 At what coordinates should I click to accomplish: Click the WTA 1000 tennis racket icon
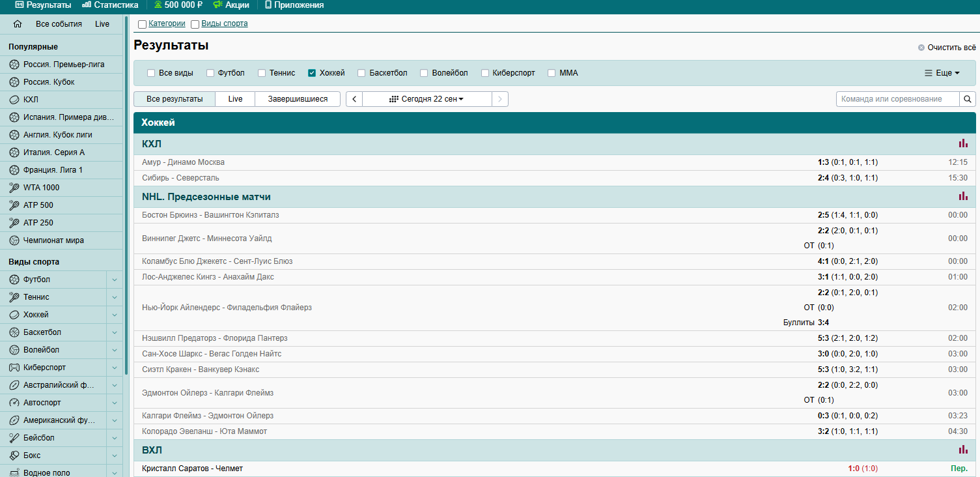[14, 188]
